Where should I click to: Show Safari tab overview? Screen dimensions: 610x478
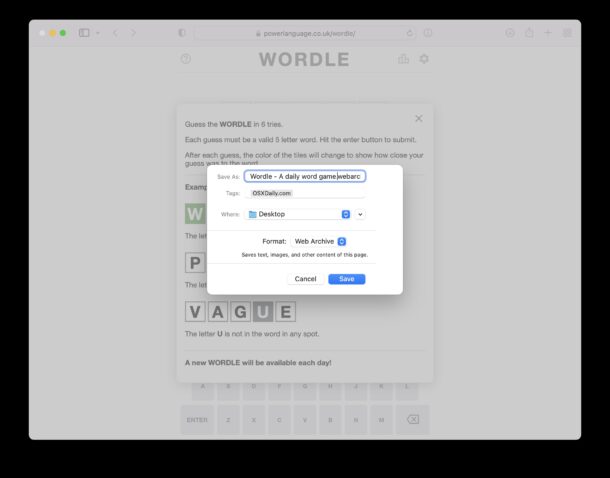pyautogui.click(x=567, y=33)
